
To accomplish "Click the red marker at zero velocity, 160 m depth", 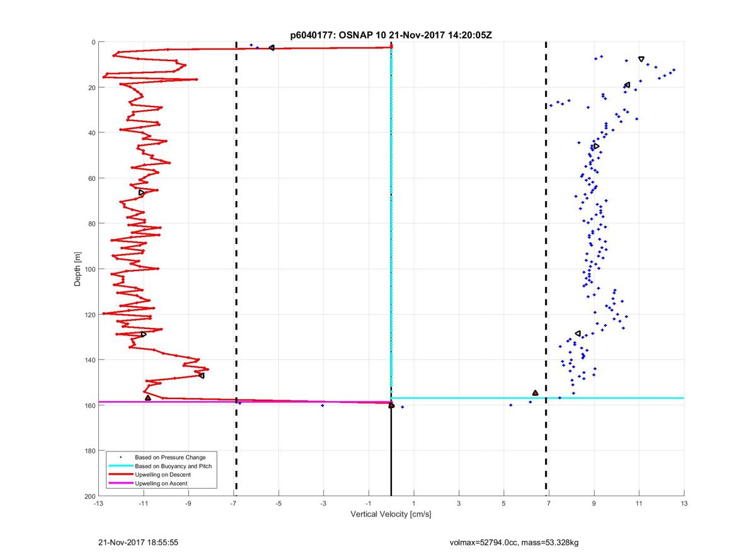I will tap(391, 405).
